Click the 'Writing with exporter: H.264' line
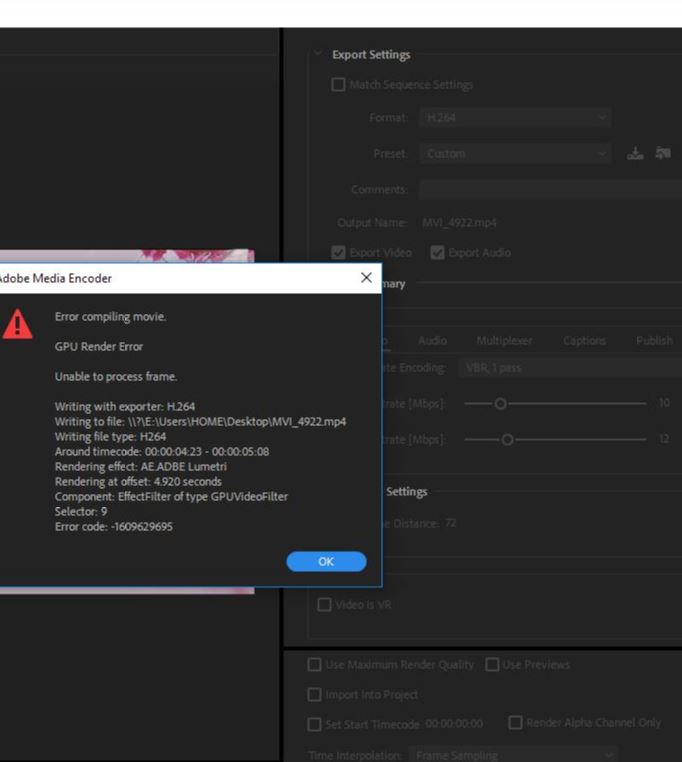 (x=125, y=406)
